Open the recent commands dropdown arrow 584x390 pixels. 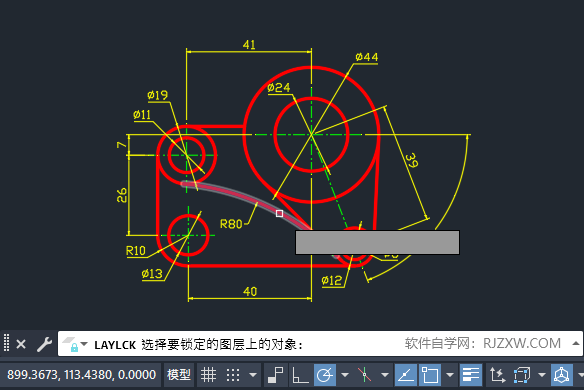point(84,344)
